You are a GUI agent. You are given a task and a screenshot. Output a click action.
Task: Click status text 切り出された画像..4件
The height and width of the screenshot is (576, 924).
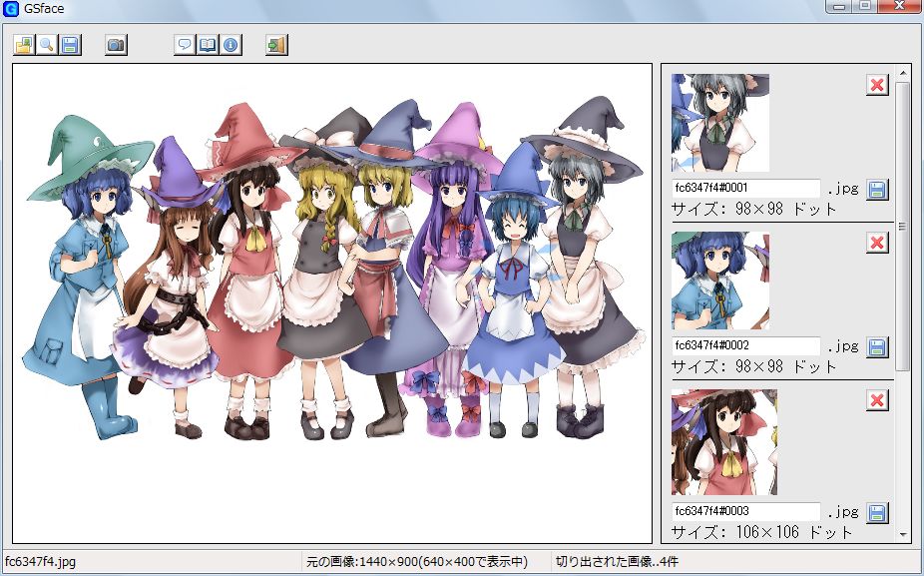coord(617,562)
